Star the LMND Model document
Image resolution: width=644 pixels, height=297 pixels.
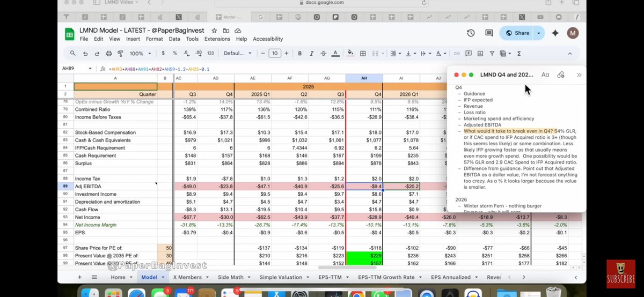214,31
